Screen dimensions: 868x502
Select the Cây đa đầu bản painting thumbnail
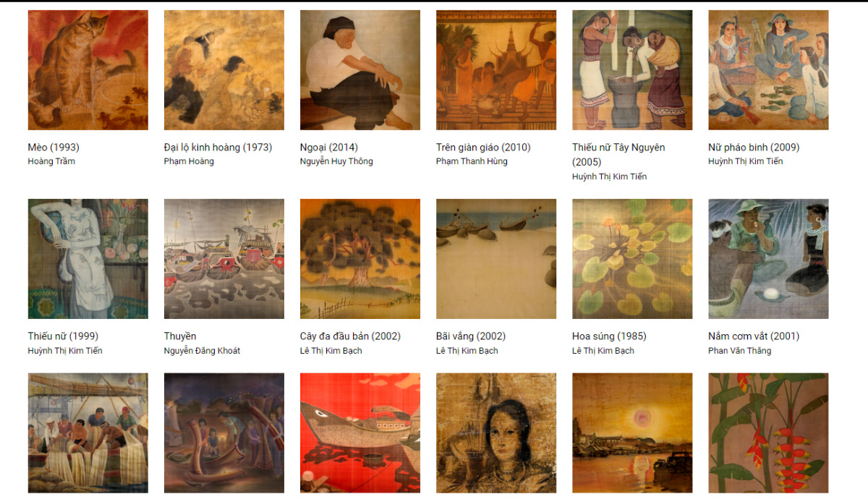coord(360,259)
